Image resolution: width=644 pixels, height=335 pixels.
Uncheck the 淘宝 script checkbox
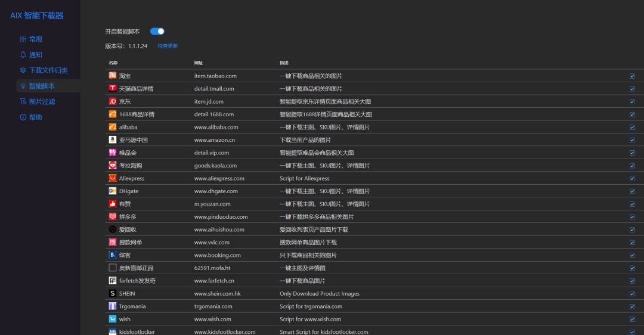coord(632,76)
